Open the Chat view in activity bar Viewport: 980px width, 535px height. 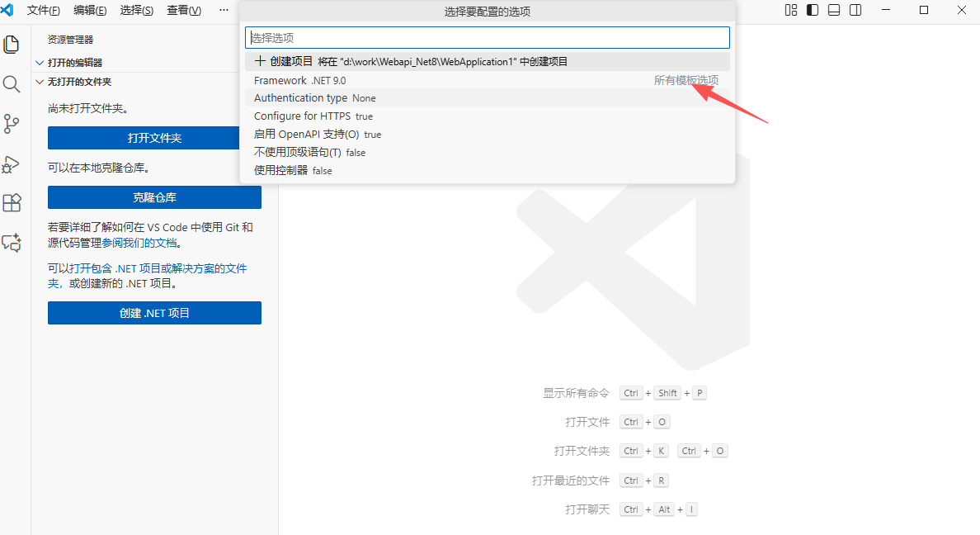pos(12,243)
